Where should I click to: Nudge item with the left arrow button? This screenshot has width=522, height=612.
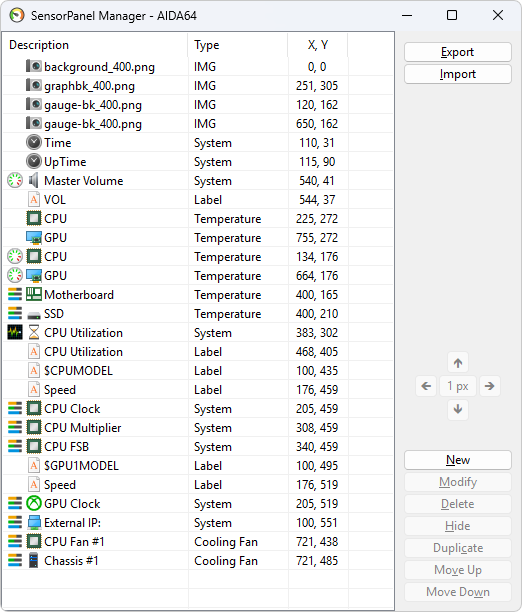[426, 386]
